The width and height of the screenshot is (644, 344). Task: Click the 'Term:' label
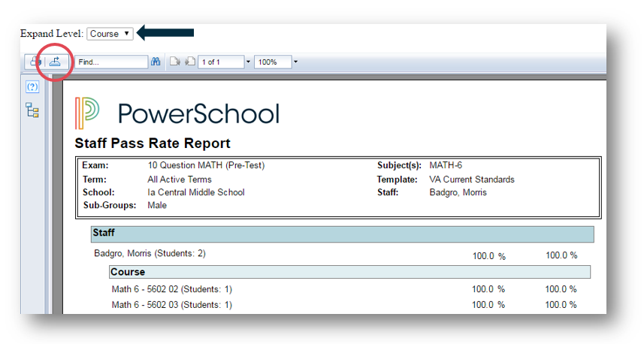tap(95, 180)
